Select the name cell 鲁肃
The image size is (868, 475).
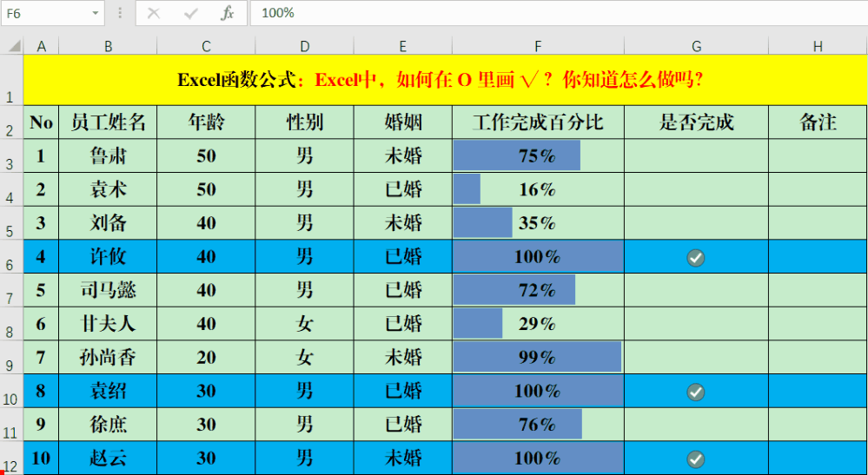point(108,156)
